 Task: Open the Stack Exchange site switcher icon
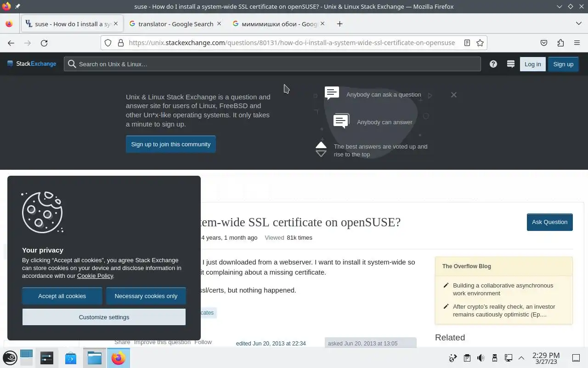click(x=510, y=64)
